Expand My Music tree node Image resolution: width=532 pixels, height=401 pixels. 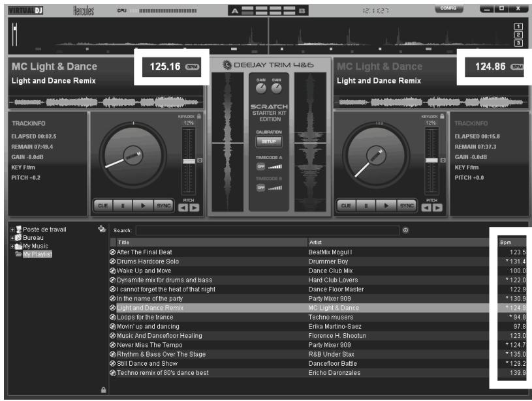point(12,246)
